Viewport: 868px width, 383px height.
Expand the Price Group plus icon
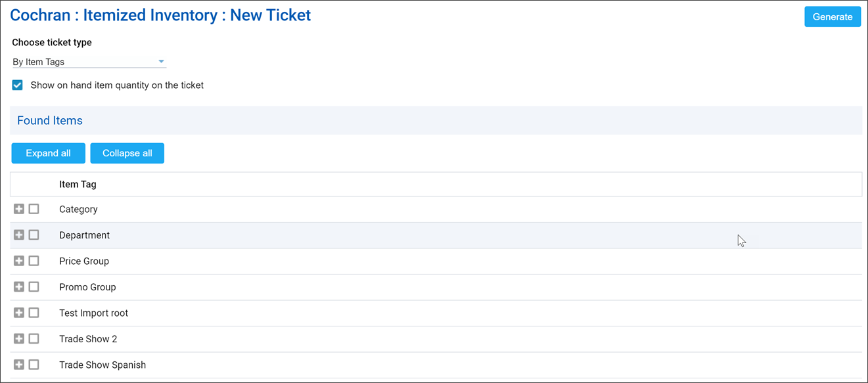click(x=19, y=261)
